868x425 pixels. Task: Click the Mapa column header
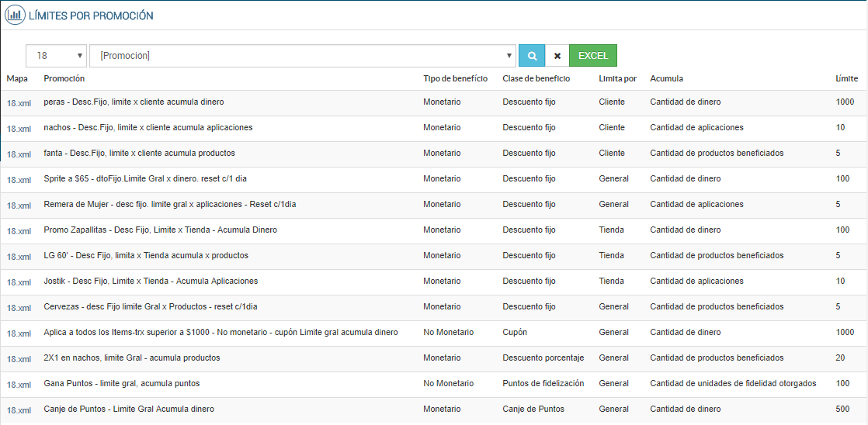coord(17,78)
